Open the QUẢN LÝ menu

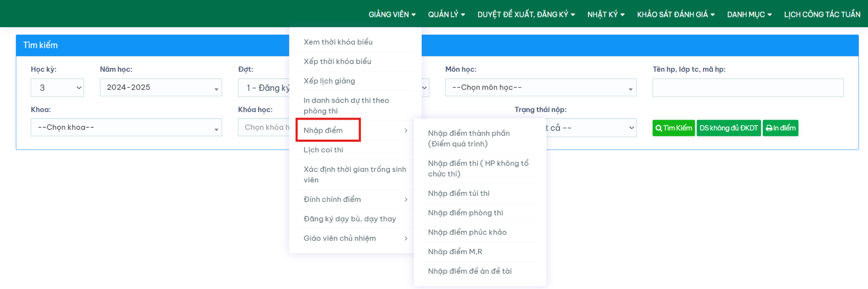point(446,14)
